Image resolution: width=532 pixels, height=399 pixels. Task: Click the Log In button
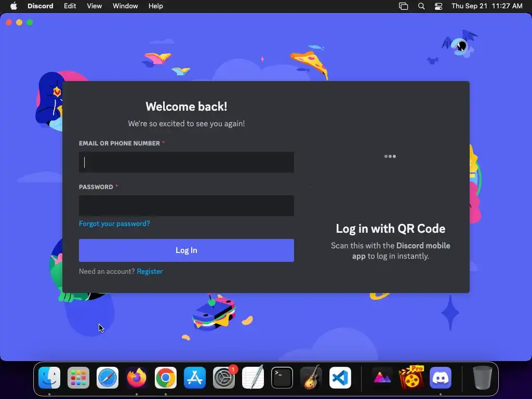187,250
